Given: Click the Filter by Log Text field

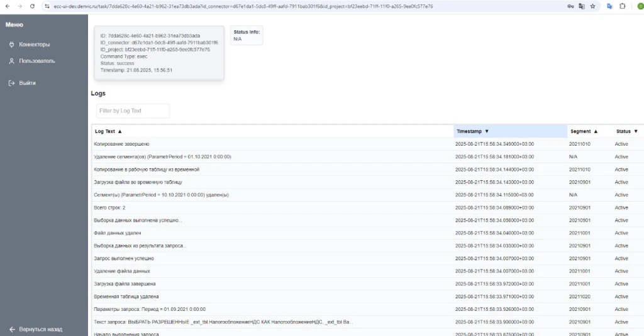Looking at the screenshot, I should [x=133, y=111].
